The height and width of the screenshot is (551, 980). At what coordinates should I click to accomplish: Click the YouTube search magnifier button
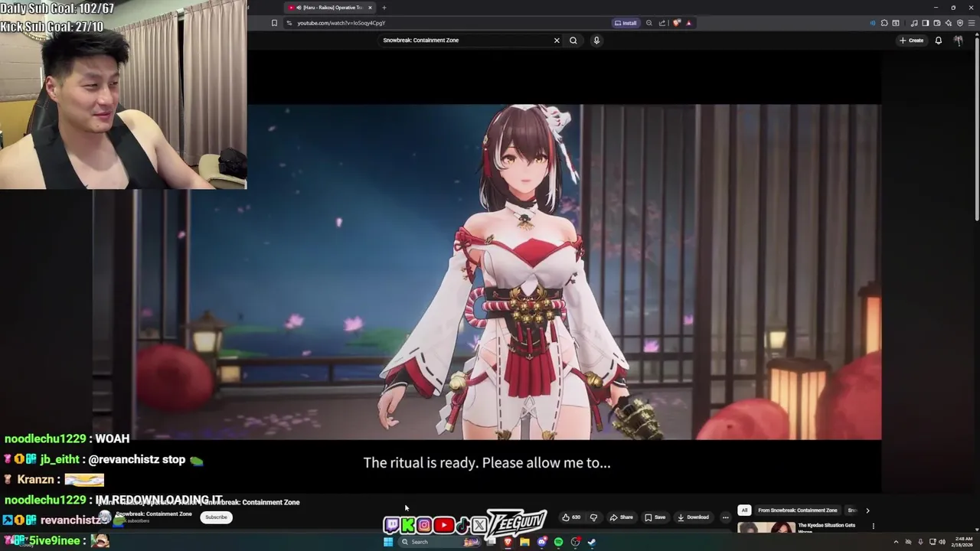573,40
